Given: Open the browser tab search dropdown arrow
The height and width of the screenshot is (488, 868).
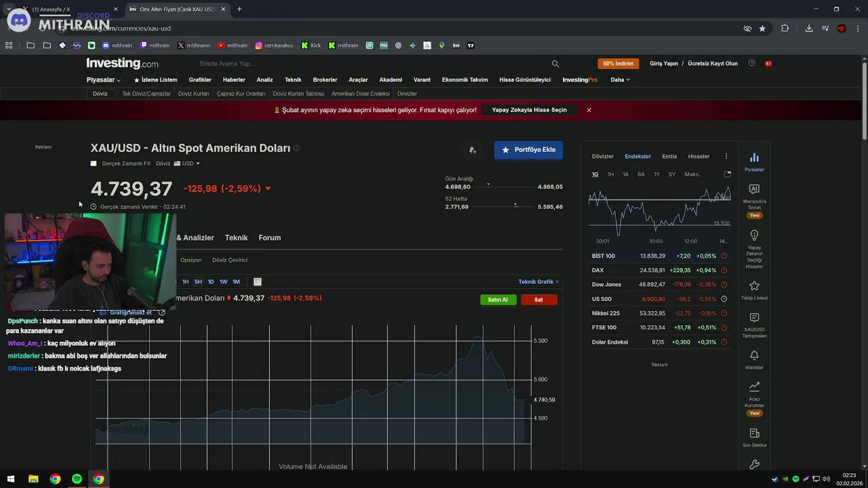Looking at the screenshot, I should click(x=8, y=9).
